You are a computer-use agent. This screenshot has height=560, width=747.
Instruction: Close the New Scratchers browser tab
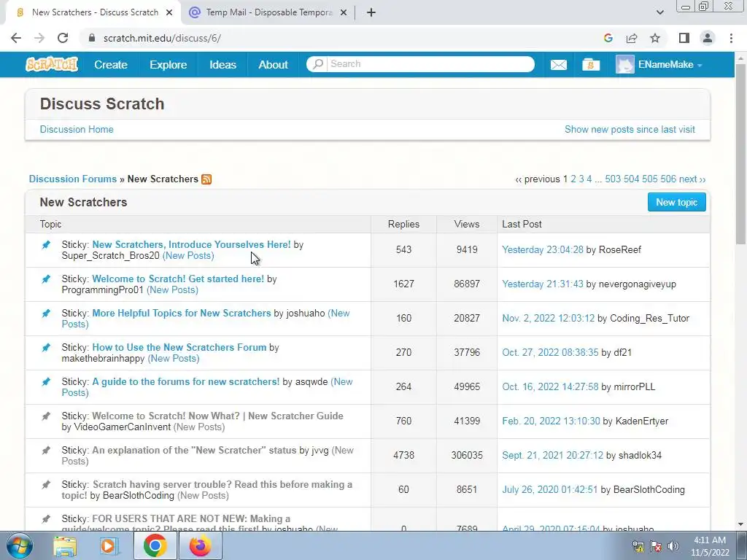point(169,12)
